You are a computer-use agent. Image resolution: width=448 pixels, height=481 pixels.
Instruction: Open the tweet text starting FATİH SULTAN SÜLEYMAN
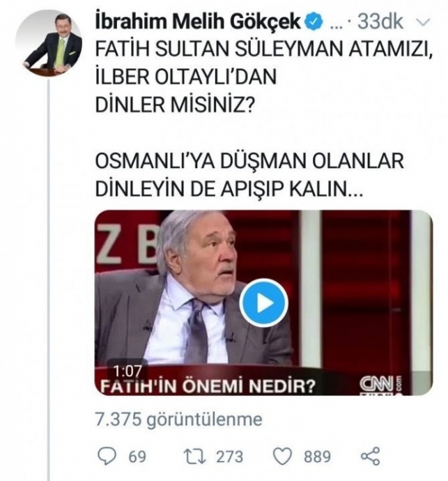tap(263, 77)
